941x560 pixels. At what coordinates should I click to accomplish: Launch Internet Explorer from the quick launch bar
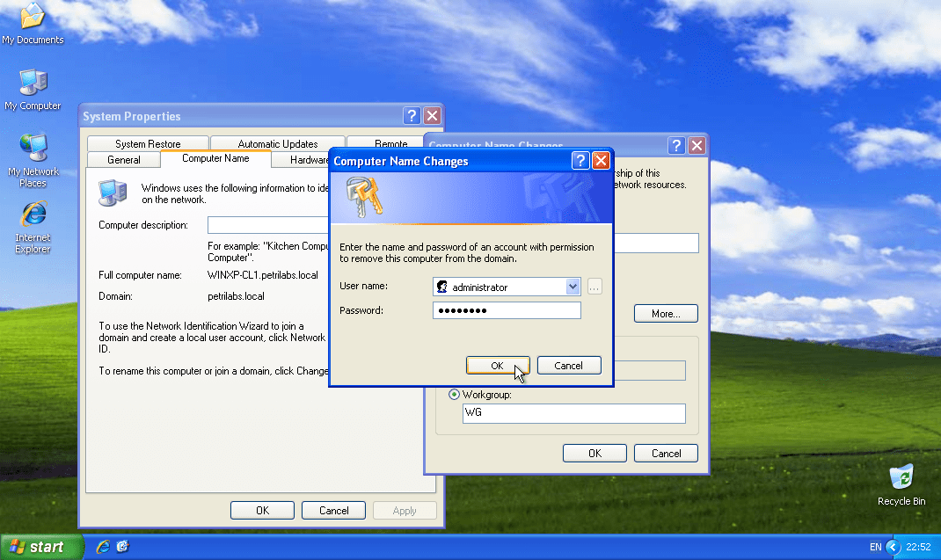(103, 546)
